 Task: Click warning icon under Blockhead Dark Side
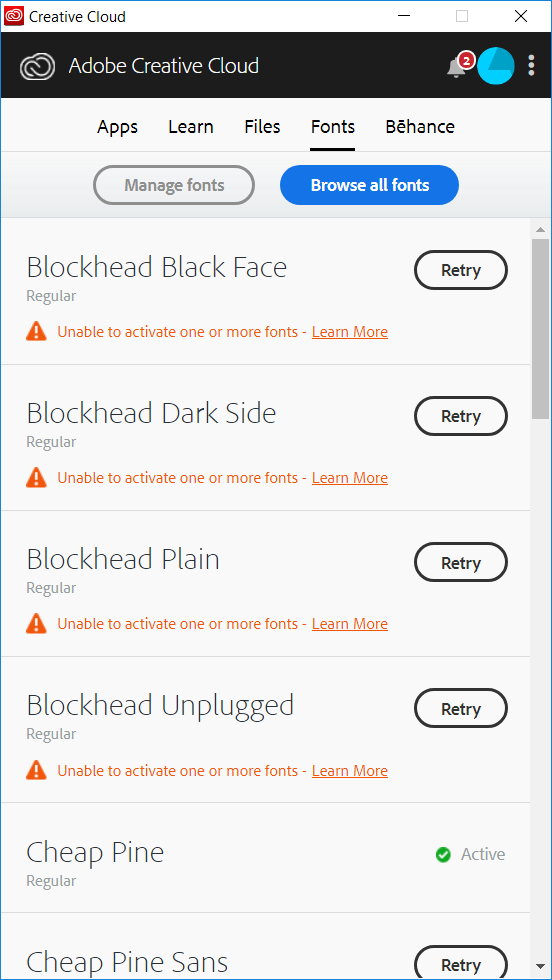36,478
